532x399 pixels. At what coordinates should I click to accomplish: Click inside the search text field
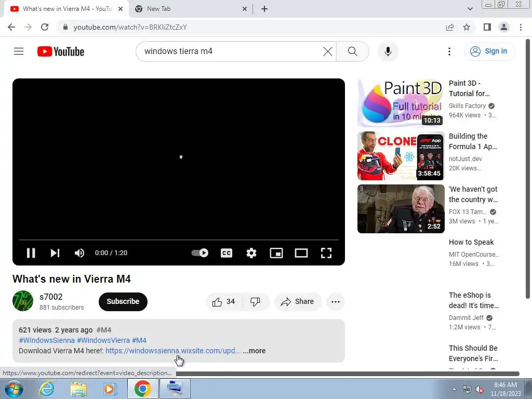pyautogui.click(x=231, y=51)
